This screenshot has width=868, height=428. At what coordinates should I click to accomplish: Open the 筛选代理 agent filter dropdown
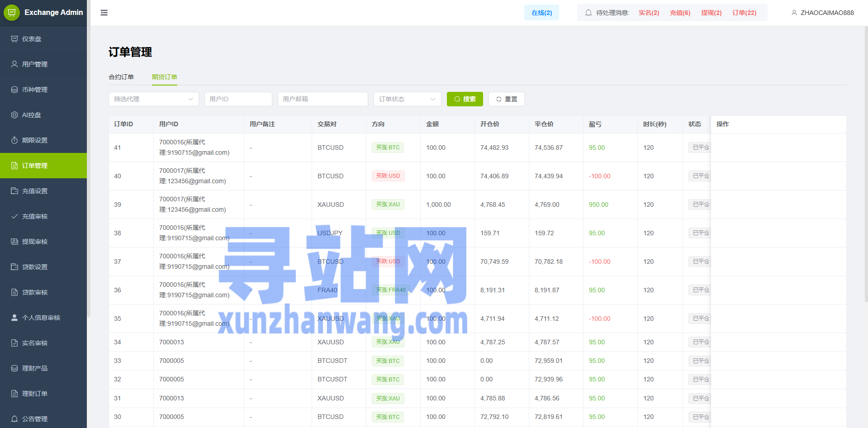154,99
